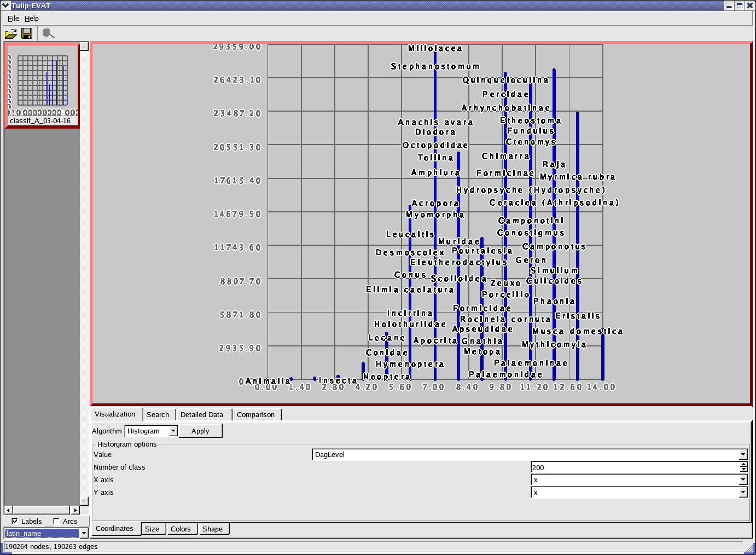Click thumbnail panel right scroll arrow
756x555 pixels.
point(75,510)
